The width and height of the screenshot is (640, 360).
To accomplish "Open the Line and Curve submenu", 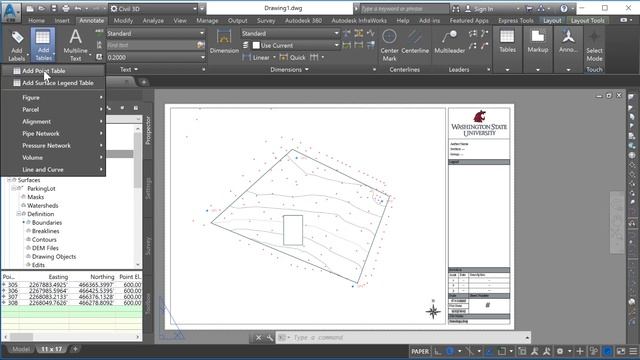I will (53, 169).
